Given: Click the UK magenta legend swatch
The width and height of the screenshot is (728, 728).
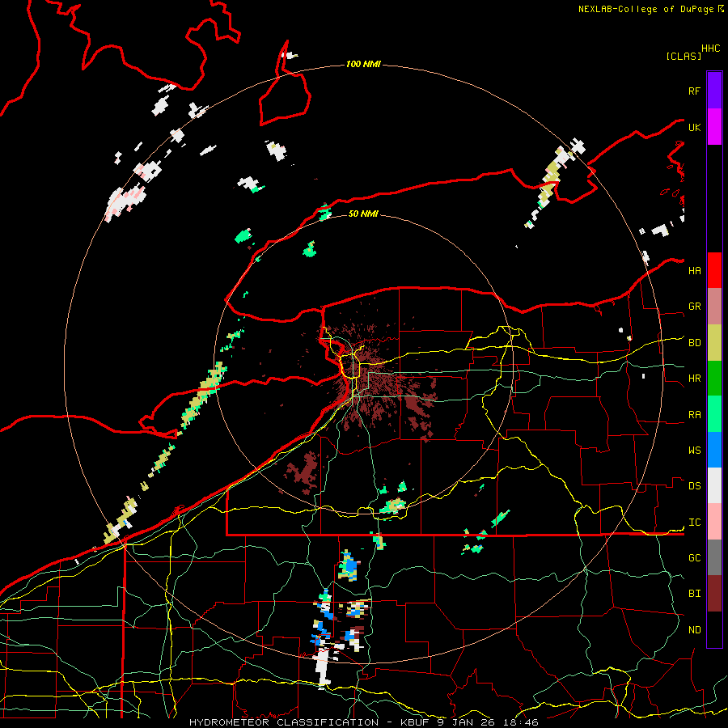Looking at the screenshot, I should tap(714, 127).
